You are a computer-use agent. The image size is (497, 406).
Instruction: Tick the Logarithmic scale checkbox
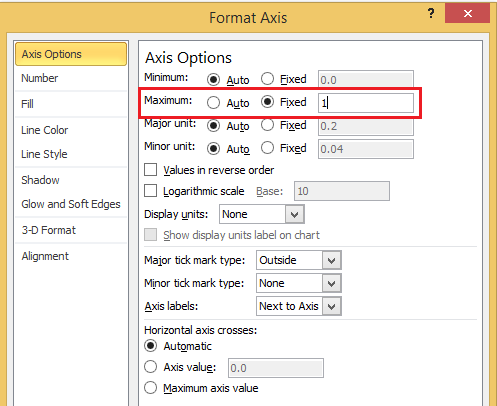151,191
